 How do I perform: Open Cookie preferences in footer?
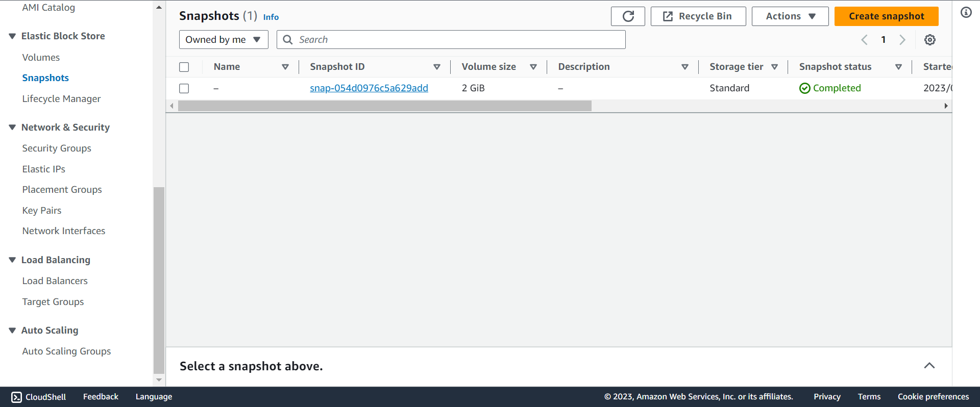click(x=933, y=397)
